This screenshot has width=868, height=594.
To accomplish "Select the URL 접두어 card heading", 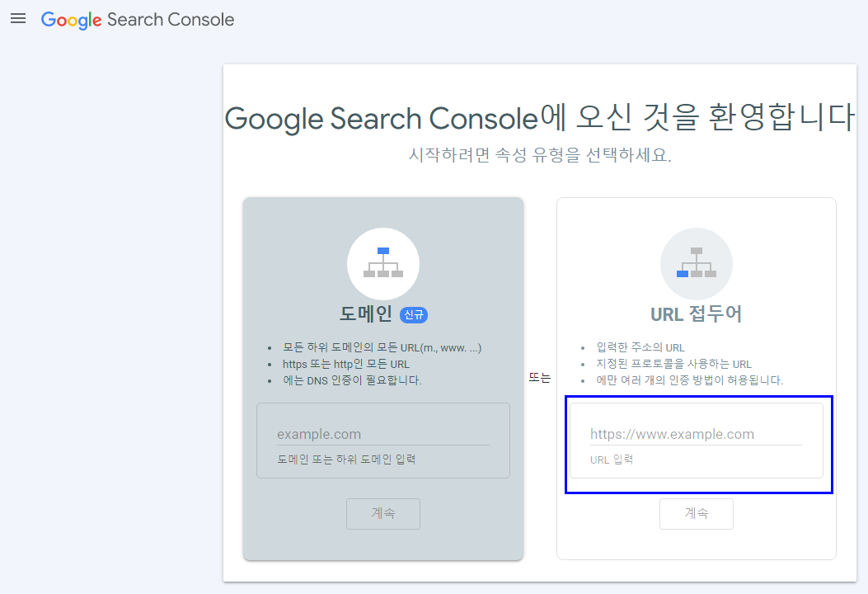I will (697, 314).
